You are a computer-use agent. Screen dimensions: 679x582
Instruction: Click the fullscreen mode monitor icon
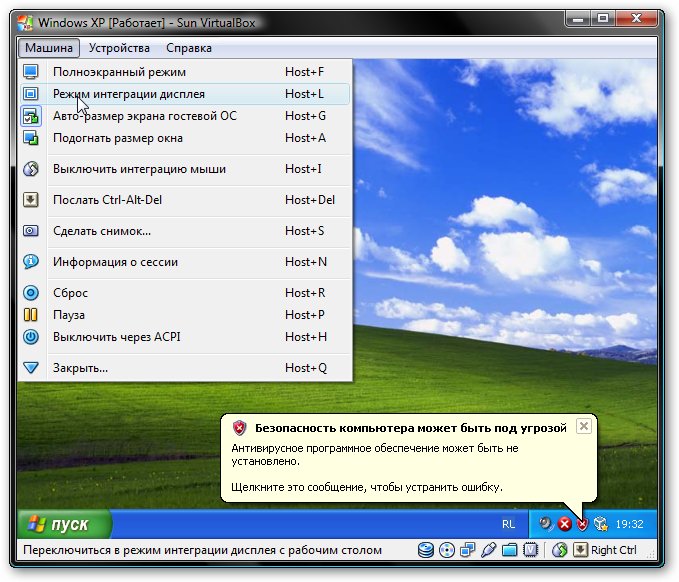tap(30, 72)
